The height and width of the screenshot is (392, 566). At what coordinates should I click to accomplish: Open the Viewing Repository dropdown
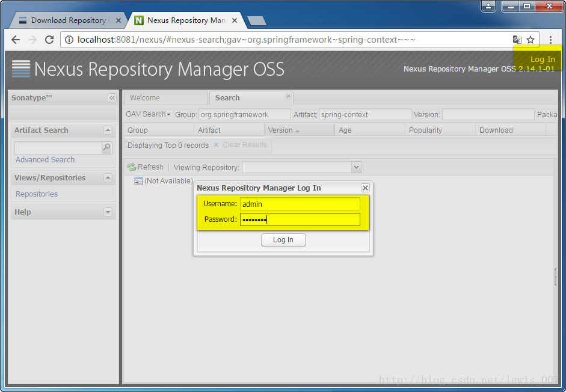point(356,167)
